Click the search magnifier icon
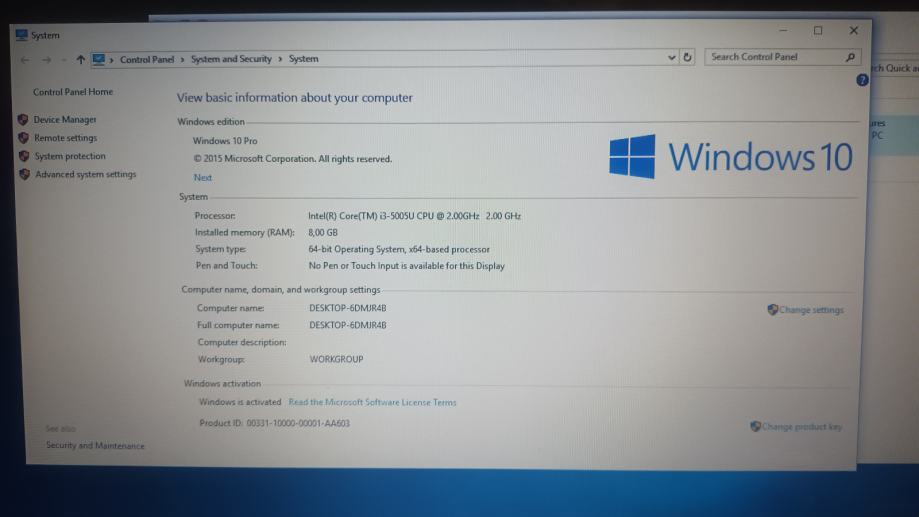This screenshot has height=517, width=919. click(x=850, y=57)
